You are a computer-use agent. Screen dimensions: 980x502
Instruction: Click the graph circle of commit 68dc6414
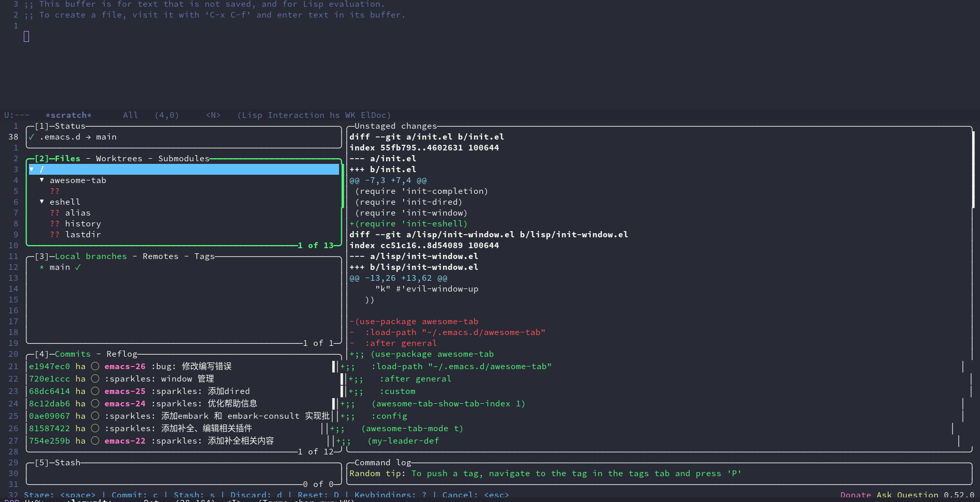click(x=95, y=391)
